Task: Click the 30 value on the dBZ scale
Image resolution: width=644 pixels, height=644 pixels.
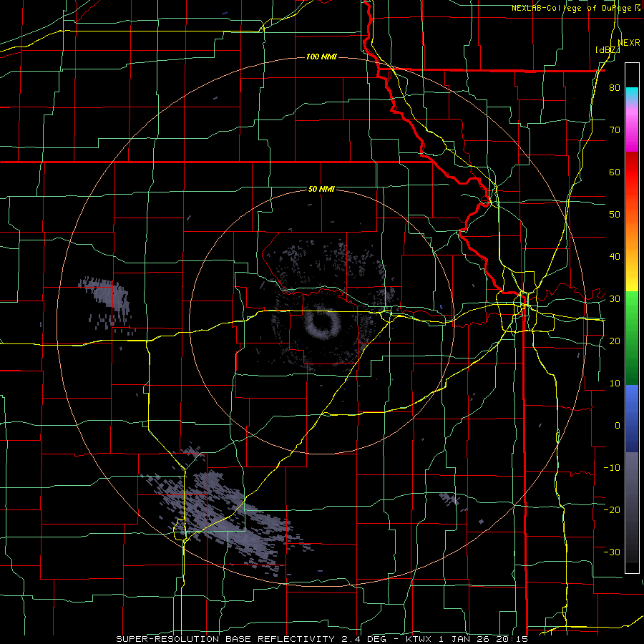Action: (x=615, y=299)
